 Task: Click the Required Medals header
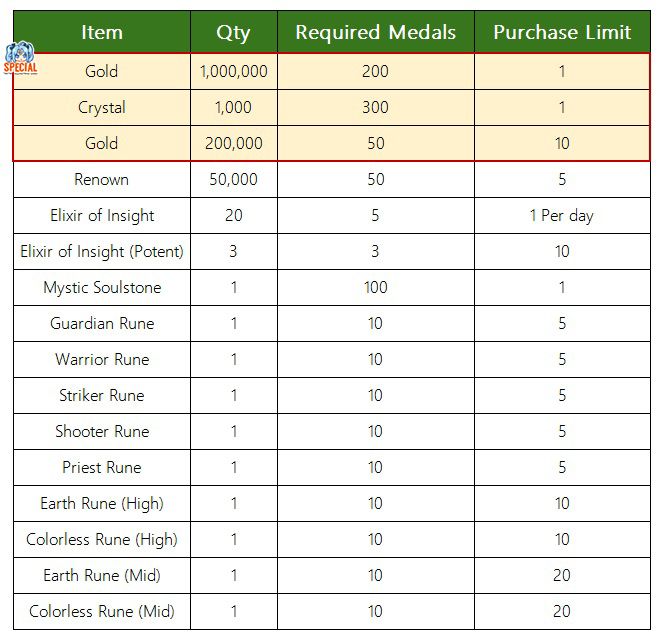376,32
